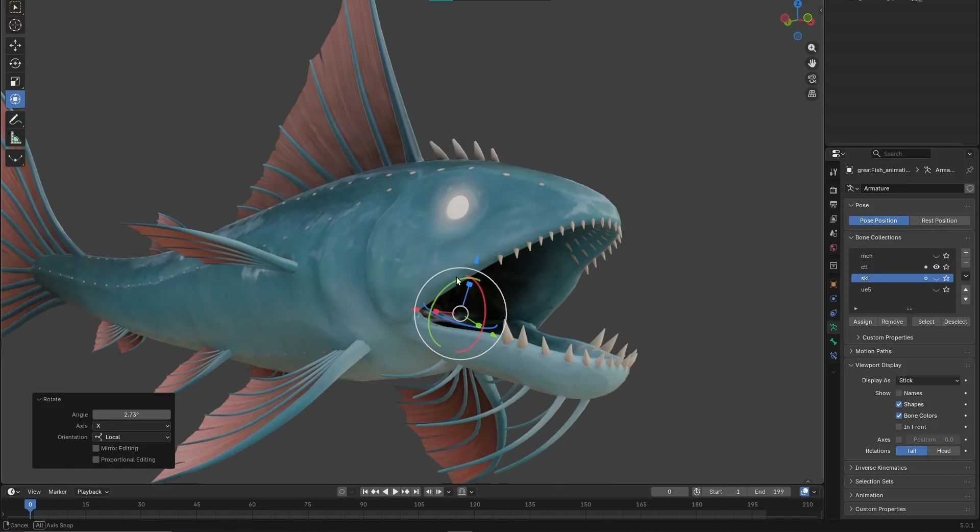The image size is (980, 532).
Task: Toggle visibility eye of ctl collection
Action: pos(936,267)
